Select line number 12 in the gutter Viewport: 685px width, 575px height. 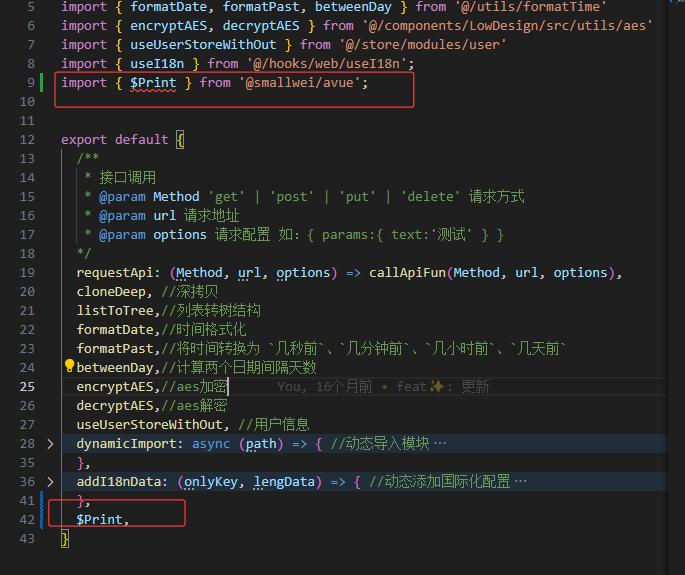(x=27, y=139)
